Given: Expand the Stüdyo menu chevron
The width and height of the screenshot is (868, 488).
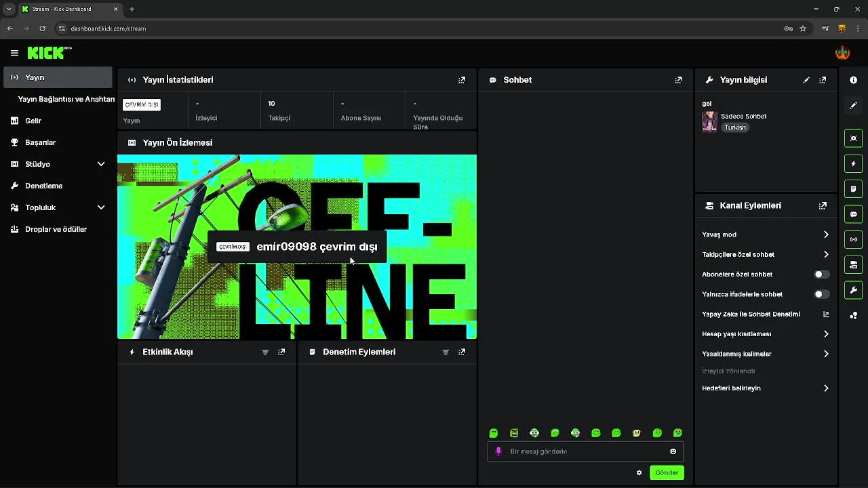Looking at the screenshot, I should click(x=101, y=164).
